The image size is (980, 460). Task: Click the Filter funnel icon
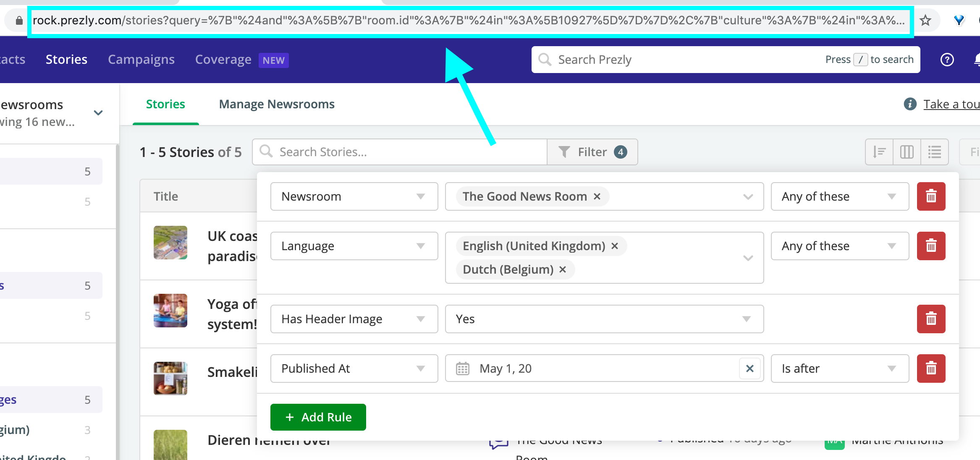click(564, 152)
